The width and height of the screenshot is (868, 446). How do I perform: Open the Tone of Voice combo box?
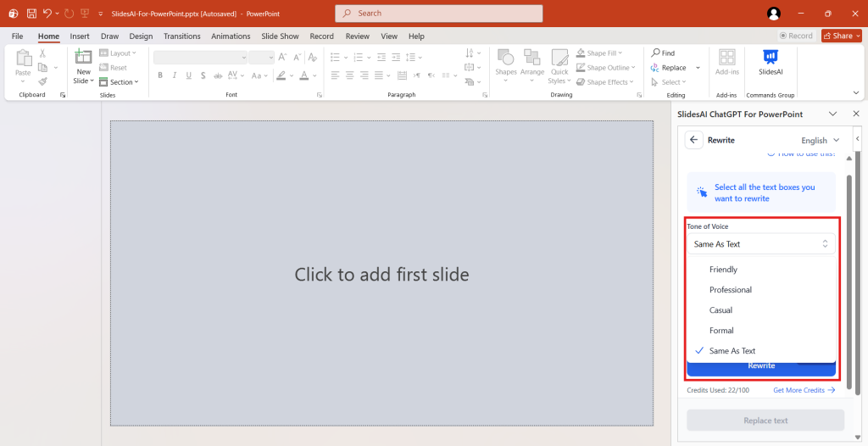coord(761,244)
